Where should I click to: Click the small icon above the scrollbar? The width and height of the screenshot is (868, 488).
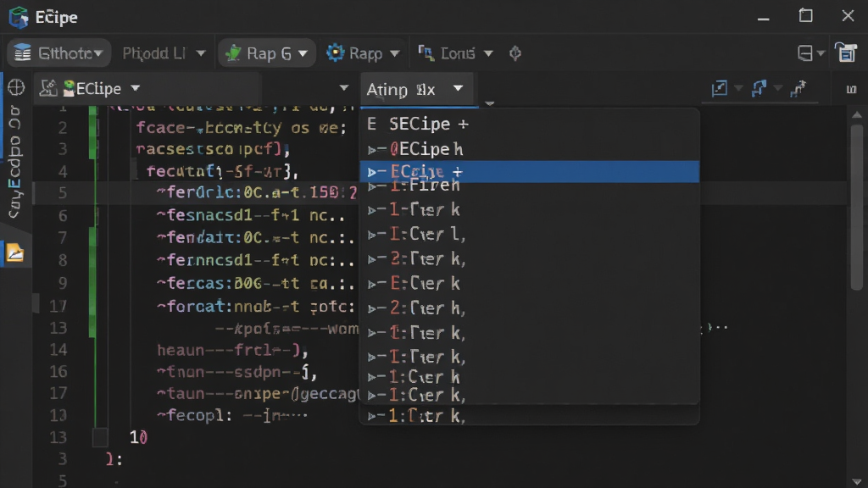851,89
